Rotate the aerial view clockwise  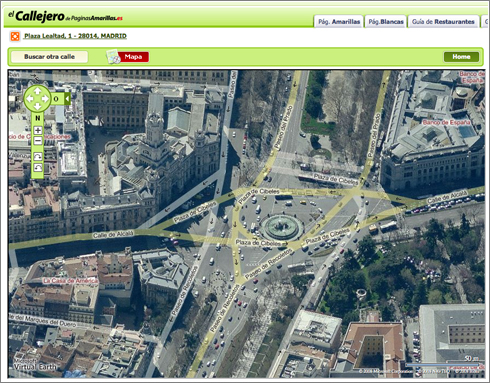(38, 156)
